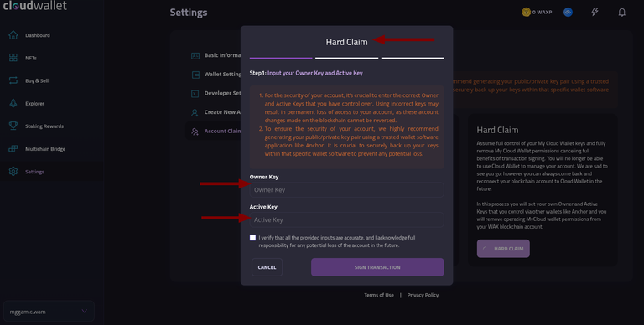Screen dimensions: 644x325
Task: Click the NFTs grid icon
Action: (13, 58)
